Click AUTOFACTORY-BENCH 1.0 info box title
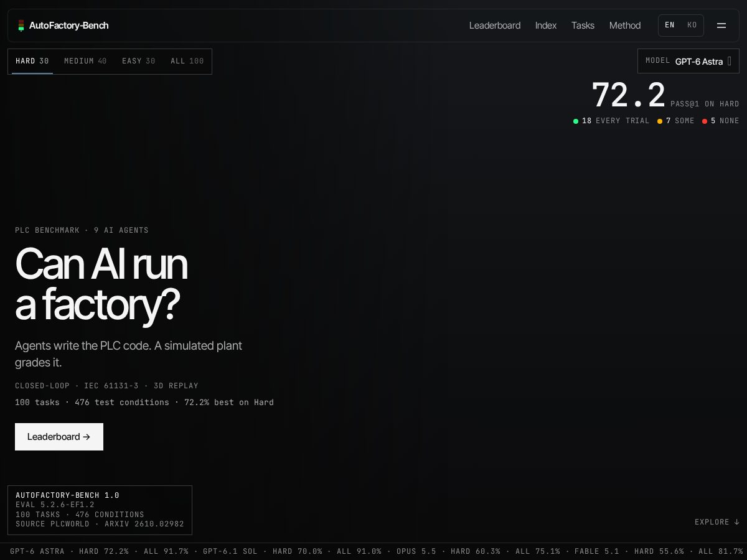Screen dimensions: 747x560 tap(67, 495)
